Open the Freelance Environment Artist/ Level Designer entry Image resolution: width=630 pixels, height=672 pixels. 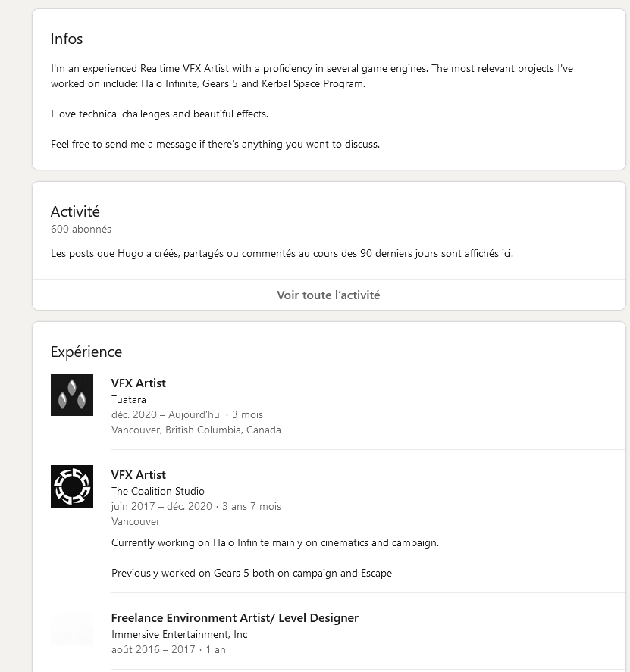[234, 618]
